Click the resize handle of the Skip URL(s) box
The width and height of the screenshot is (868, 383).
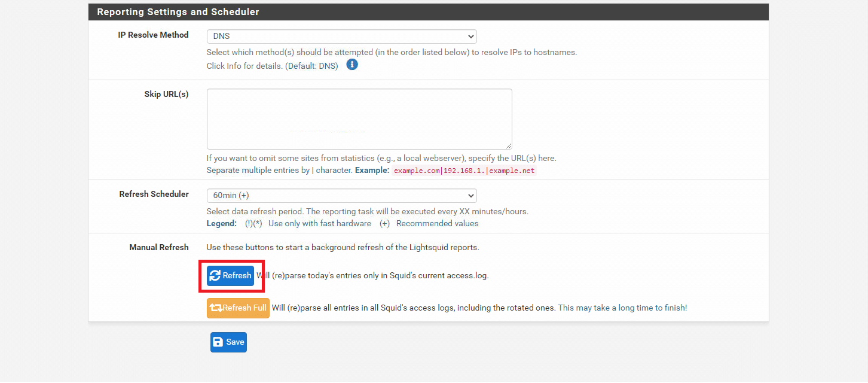click(508, 145)
